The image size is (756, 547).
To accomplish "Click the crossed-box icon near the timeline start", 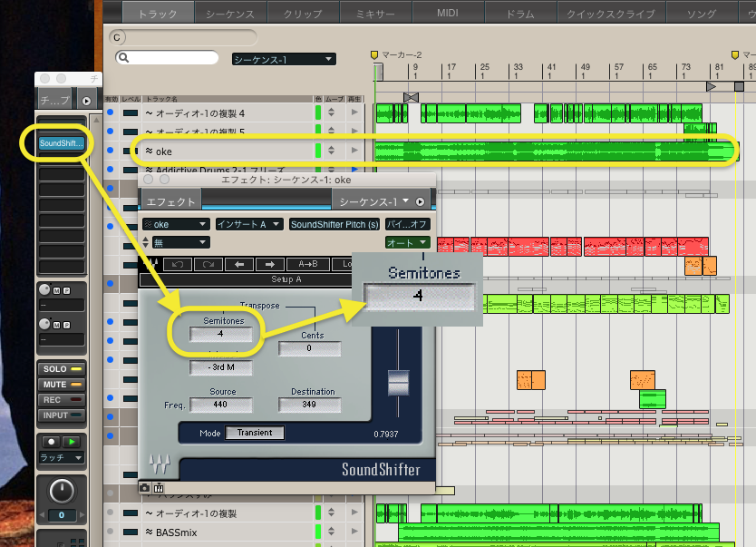I will (411, 97).
